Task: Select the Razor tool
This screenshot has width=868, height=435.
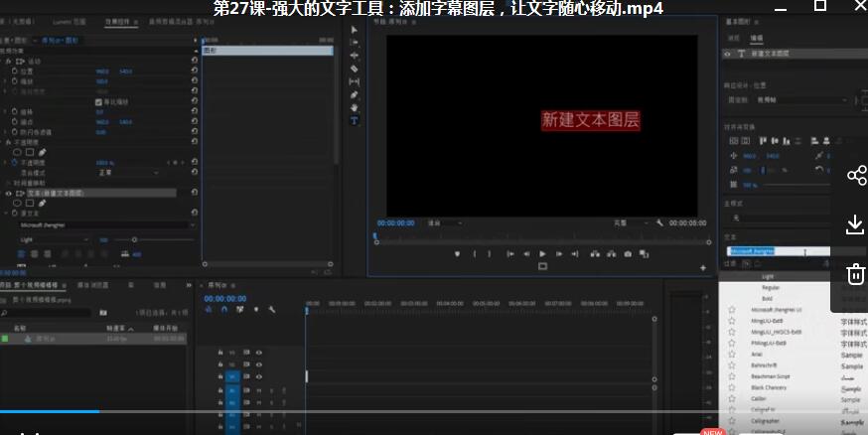Action: [354, 69]
